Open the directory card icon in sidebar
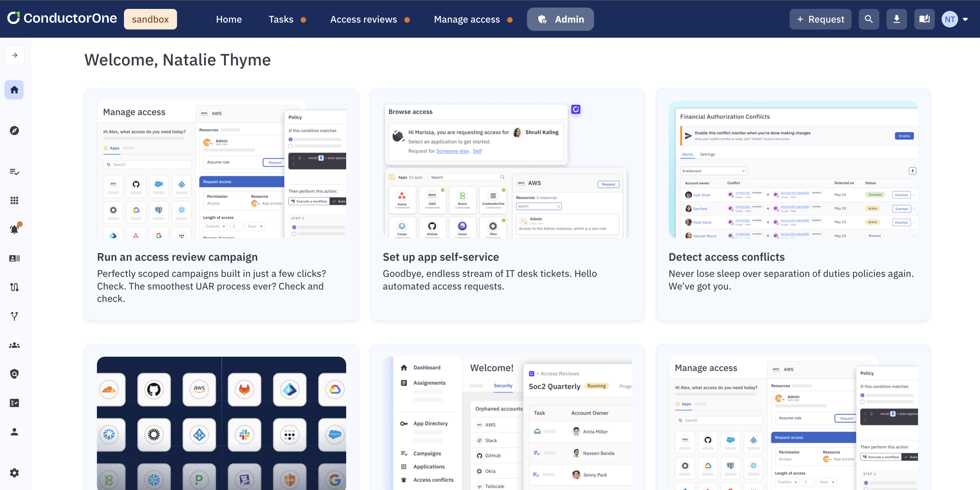This screenshot has height=490, width=980. tap(14, 258)
